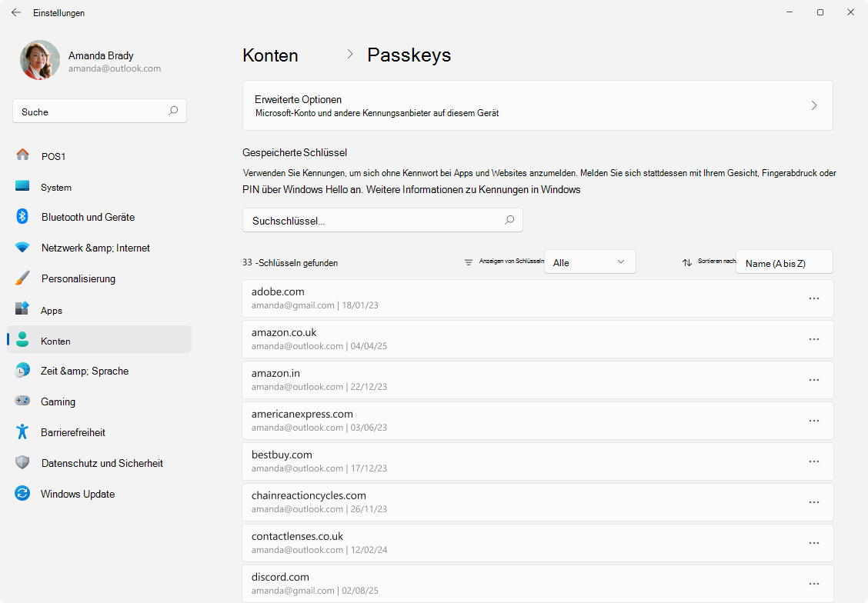Select the discord.com passkey entry
The width and height of the screenshot is (868, 603).
[538, 584]
